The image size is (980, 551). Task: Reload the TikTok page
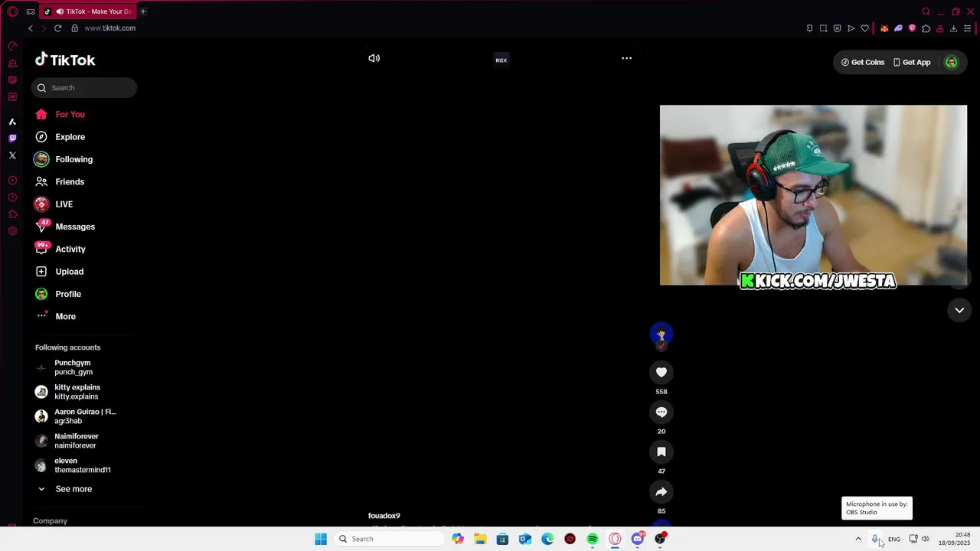pyautogui.click(x=57, y=28)
